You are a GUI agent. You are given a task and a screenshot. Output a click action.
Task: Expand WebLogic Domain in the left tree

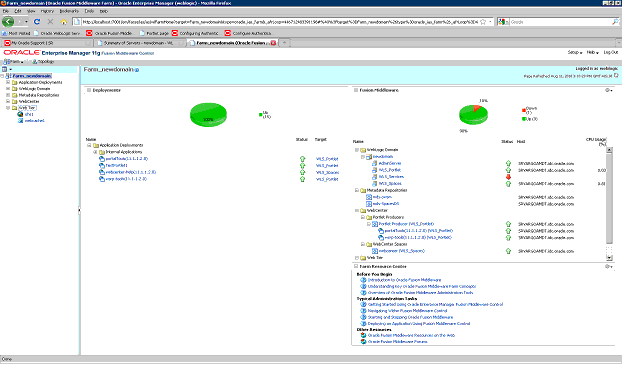point(8,89)
